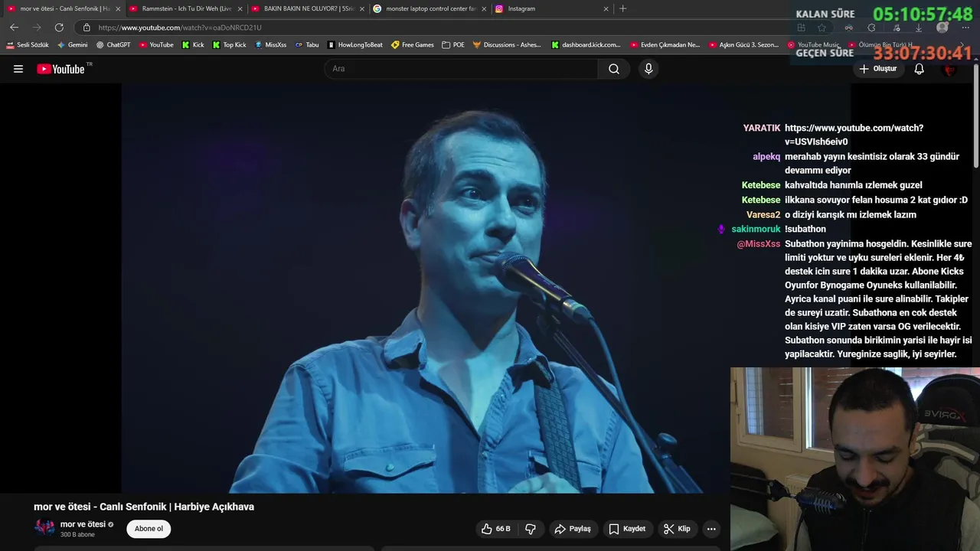Open the Oluştur create menu
The image size is (980, 551).
[878, 69]
